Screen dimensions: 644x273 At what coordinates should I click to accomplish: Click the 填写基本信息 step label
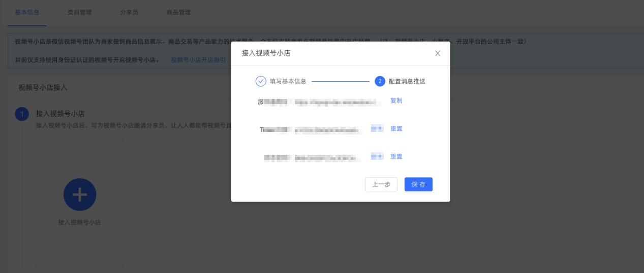(x=288, y=81)
